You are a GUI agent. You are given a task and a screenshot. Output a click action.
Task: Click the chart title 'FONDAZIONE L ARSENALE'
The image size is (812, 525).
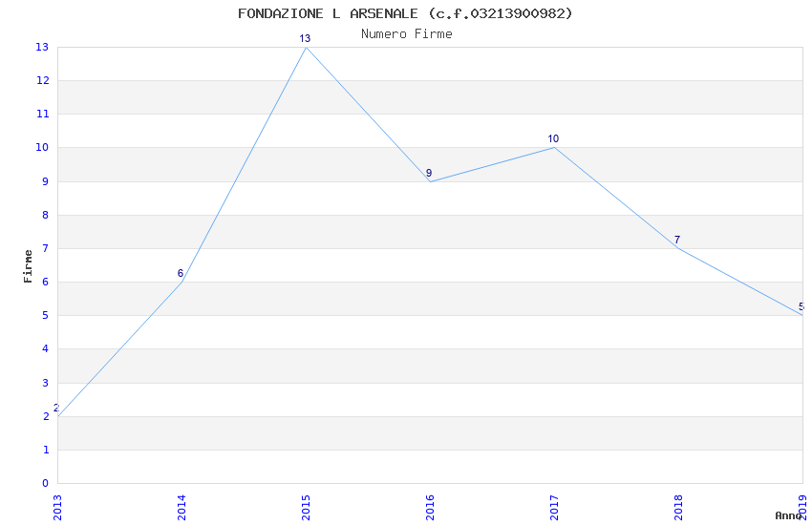[328, 13]
